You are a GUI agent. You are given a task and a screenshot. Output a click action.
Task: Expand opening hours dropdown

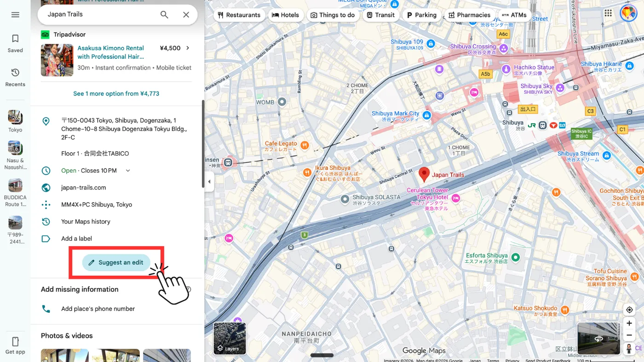[128, 170]
